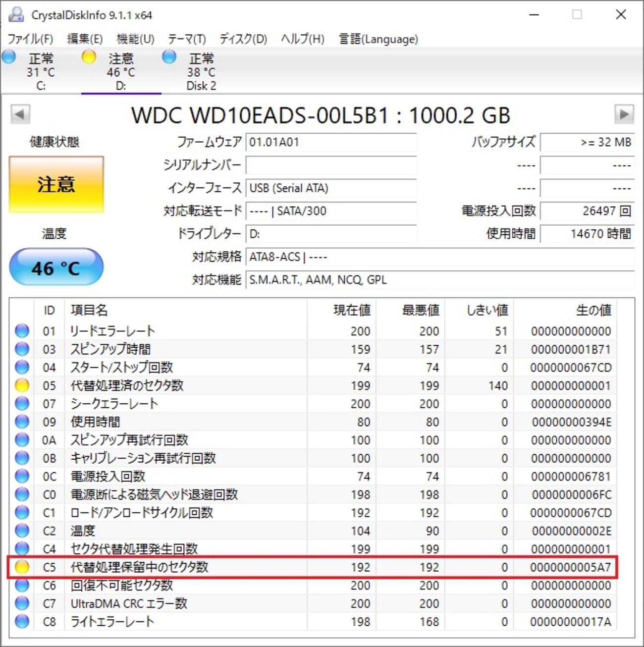Click the disk title WDC WD10EADS-00L5B1 : 1000.2 GB
This screenshot has width=644, height=647.
pyautogui.click(x=321, y=115)
